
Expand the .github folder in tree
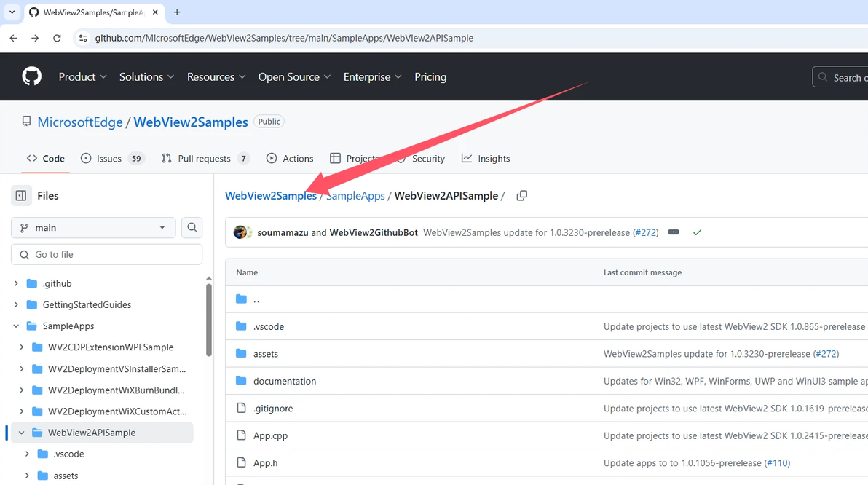[x=16, y=283]
